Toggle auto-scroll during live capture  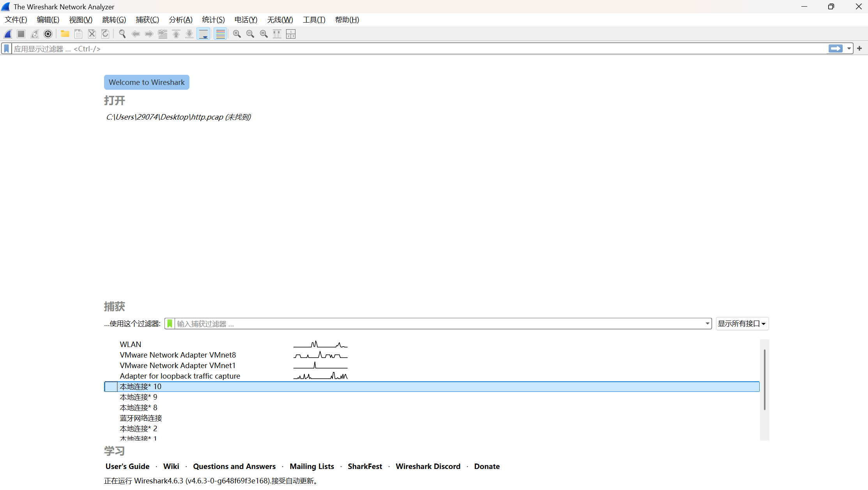[203, 34]
